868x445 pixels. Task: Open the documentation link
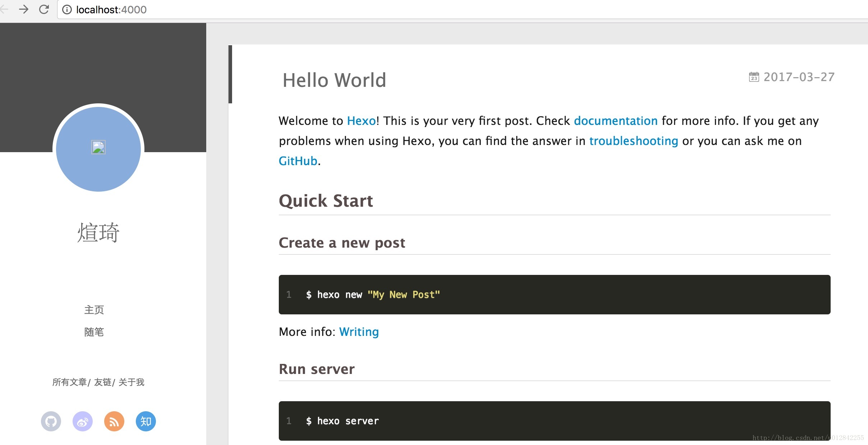point(616,121)
